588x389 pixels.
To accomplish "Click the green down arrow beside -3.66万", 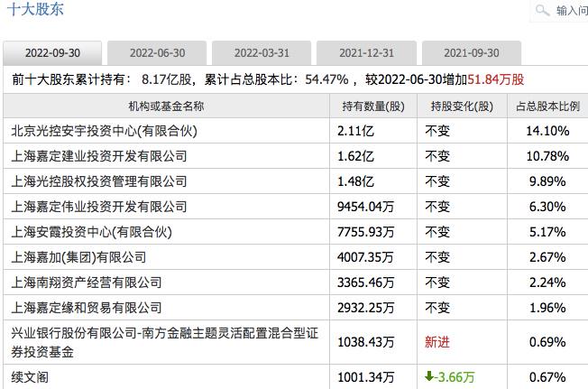I will coord(429,375).
